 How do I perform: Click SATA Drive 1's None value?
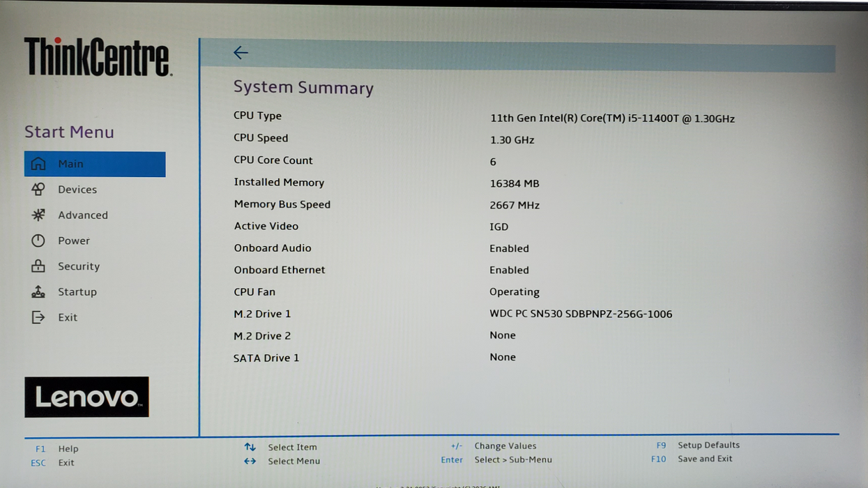click(503, 357)
